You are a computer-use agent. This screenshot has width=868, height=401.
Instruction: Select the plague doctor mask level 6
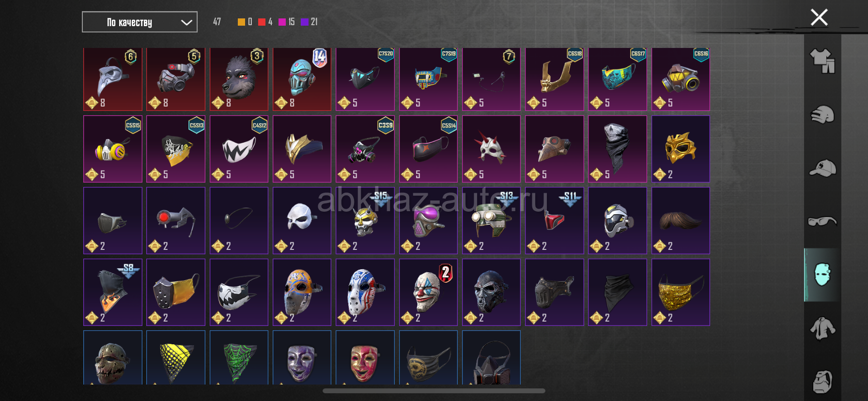(113, 79)
